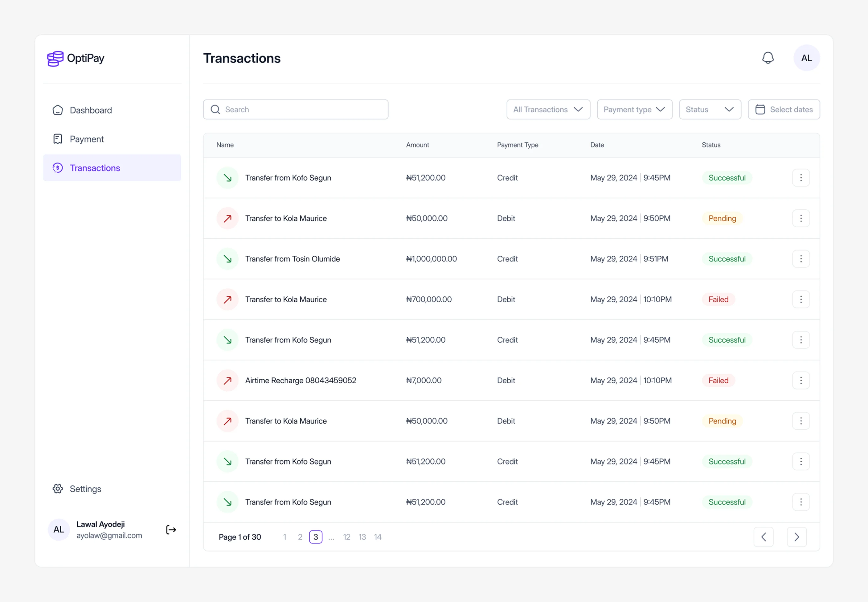Go to page 12
Screen dimensions: 868x602
347,537
